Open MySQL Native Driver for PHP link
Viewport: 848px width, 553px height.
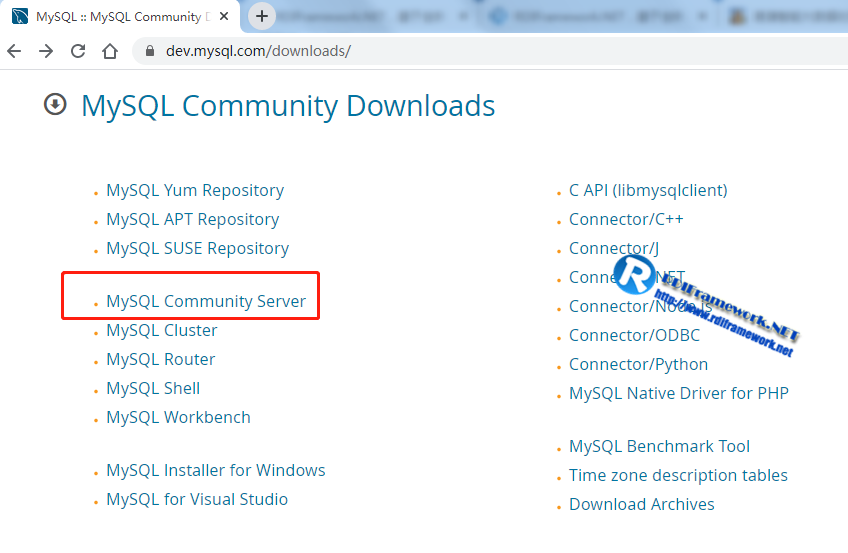click(679, 394)
